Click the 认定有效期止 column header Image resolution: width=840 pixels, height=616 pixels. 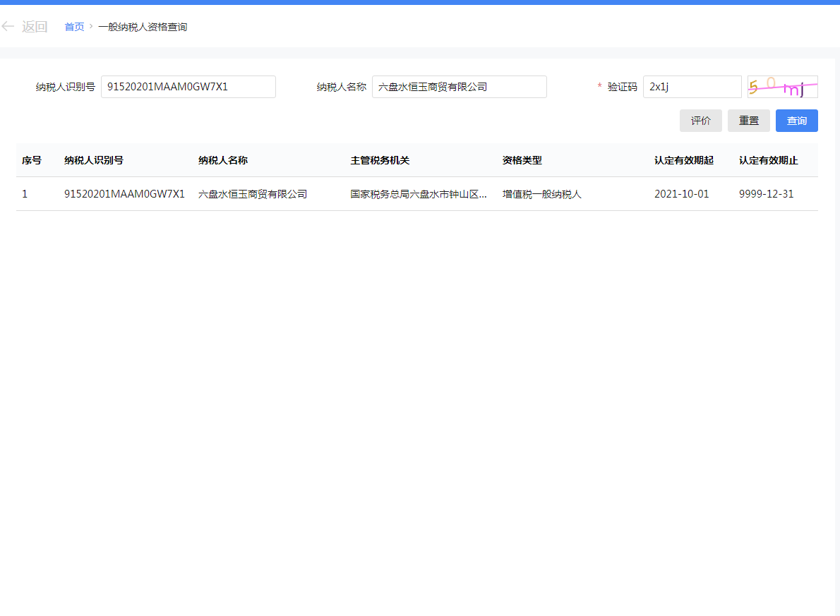pyautogui.click(x=768, y=160)
